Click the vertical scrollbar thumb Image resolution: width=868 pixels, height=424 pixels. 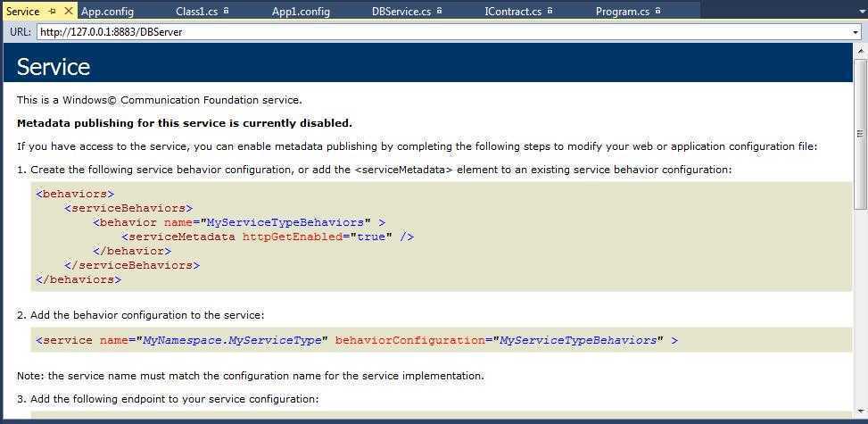861,134
